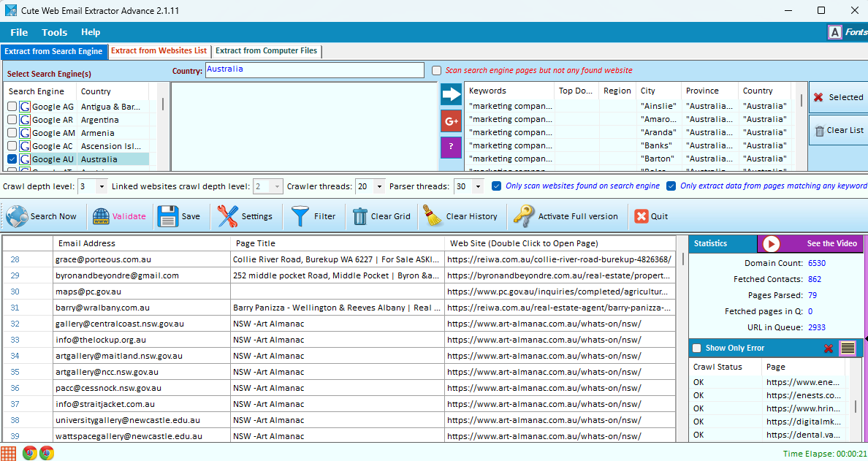Click the Clear List button
The height and width of the screenshot is (461, 868).
point(837,131)
